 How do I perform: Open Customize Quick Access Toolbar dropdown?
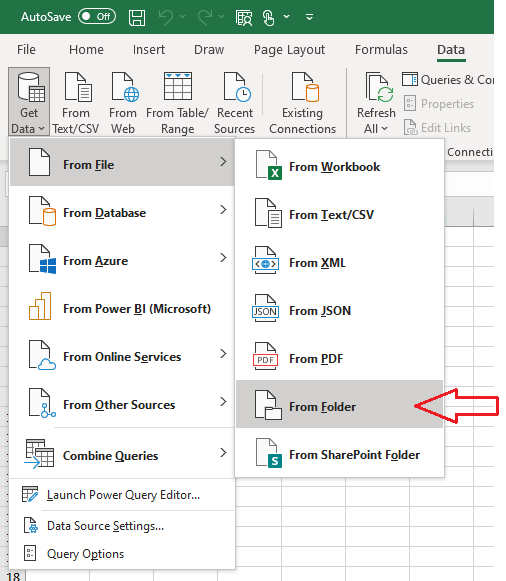pyautogui.click(x=310, y=17)
